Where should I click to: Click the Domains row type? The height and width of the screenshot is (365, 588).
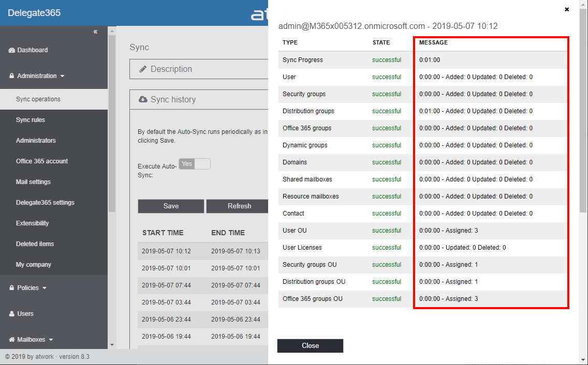(x=295, y=162)
